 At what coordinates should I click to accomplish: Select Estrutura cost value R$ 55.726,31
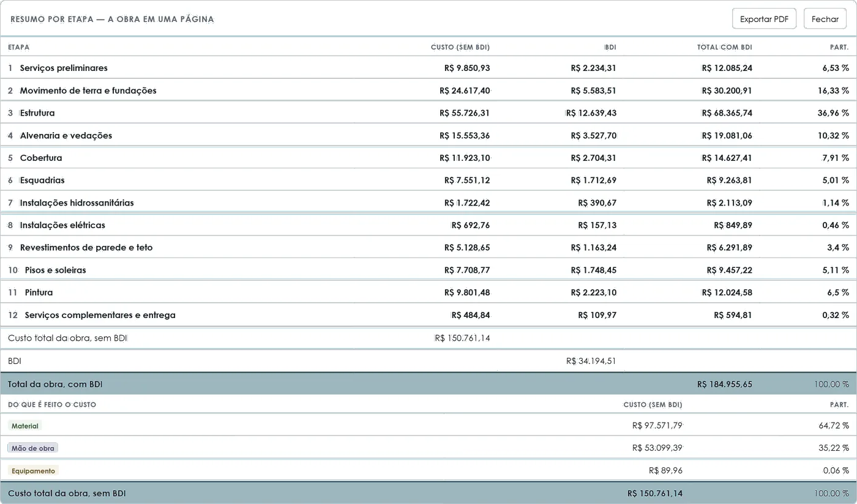tap(465, 113)
